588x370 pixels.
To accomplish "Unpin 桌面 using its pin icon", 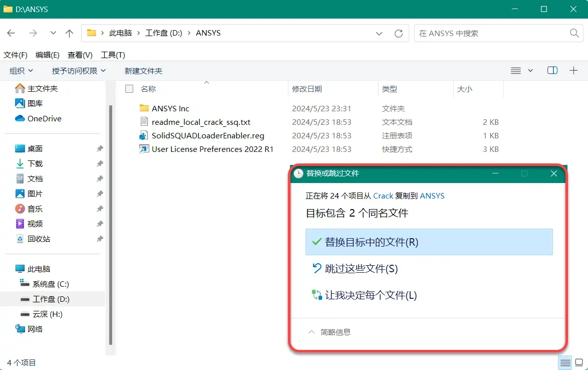I will click(x=100, y=148).
